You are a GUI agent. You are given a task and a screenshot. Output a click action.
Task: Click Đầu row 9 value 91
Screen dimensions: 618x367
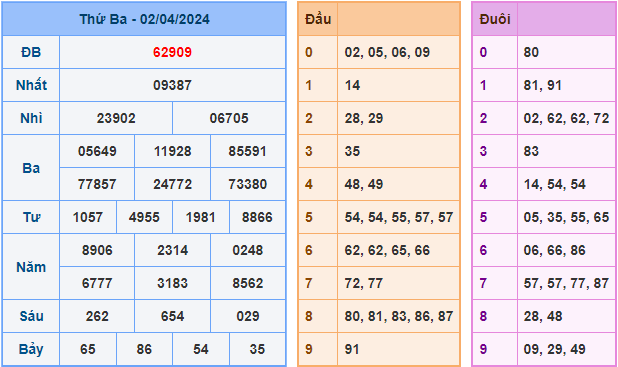352,349
